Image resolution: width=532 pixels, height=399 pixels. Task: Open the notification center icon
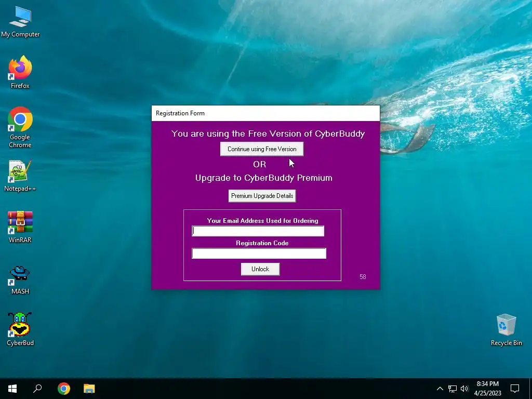tap(515, 389)
